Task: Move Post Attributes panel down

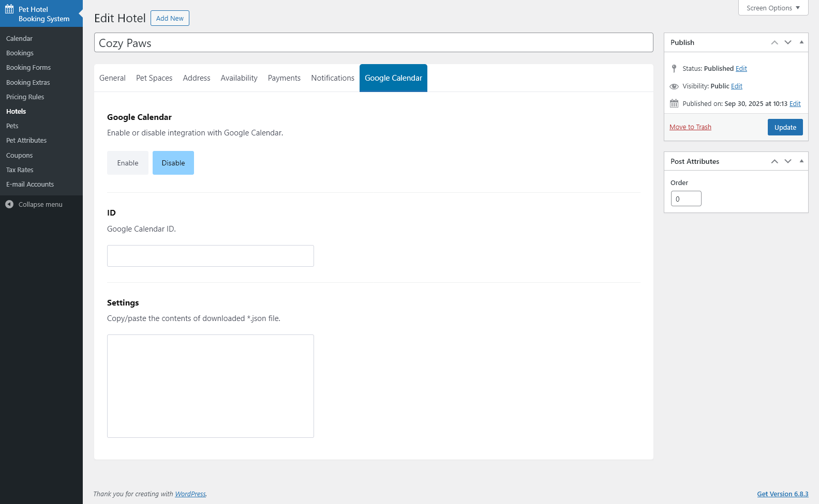Action: pos(788,161)
